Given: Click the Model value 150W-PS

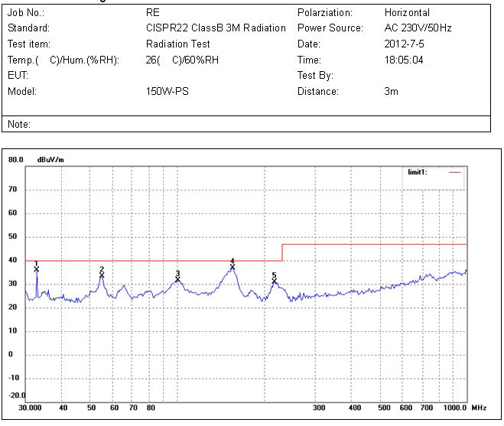Looking at the screenshot, I should [167, 91].
